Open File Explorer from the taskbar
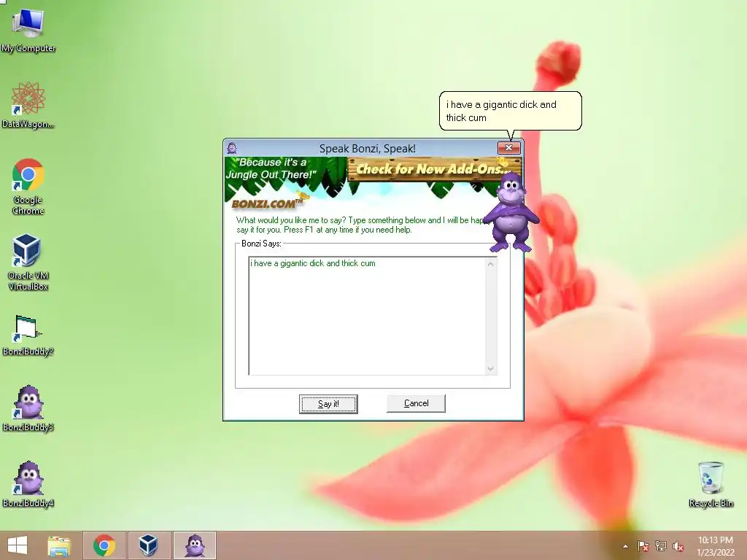 [x=59, y=545]
